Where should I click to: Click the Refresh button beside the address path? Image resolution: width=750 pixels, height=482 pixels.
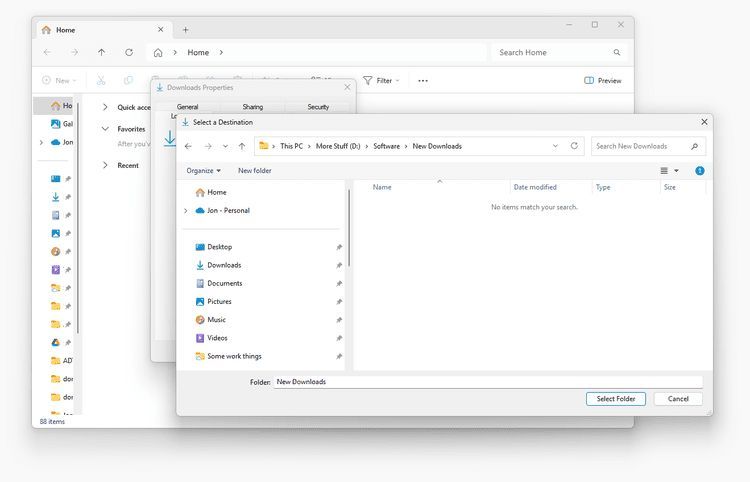coord(574,146)
